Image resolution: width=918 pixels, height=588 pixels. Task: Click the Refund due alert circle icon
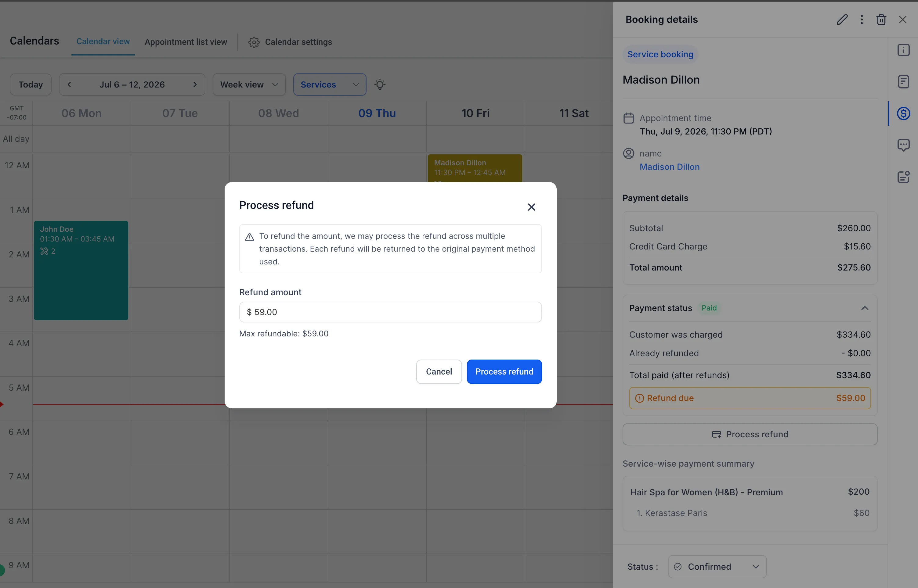[x=639, y=398]
